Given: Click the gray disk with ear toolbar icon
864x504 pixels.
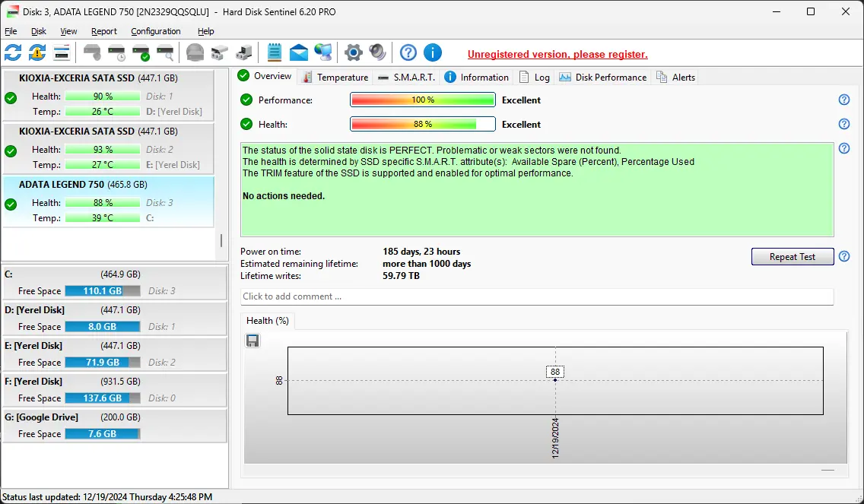Looking at the screenshot, I should 92,53.
